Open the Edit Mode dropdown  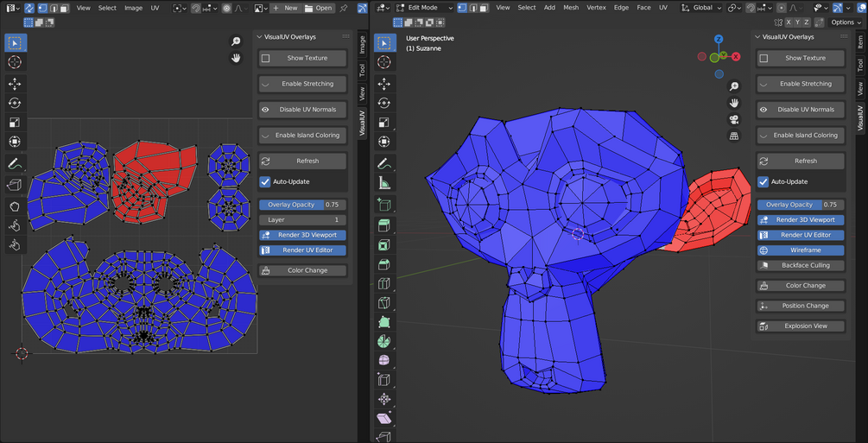click(x=425, y=8)
